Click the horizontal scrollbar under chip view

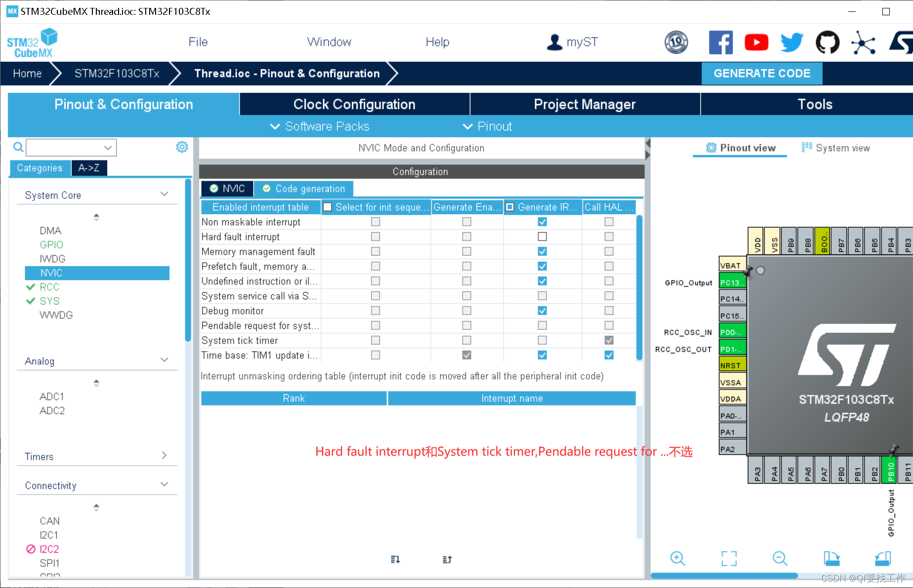724,576
